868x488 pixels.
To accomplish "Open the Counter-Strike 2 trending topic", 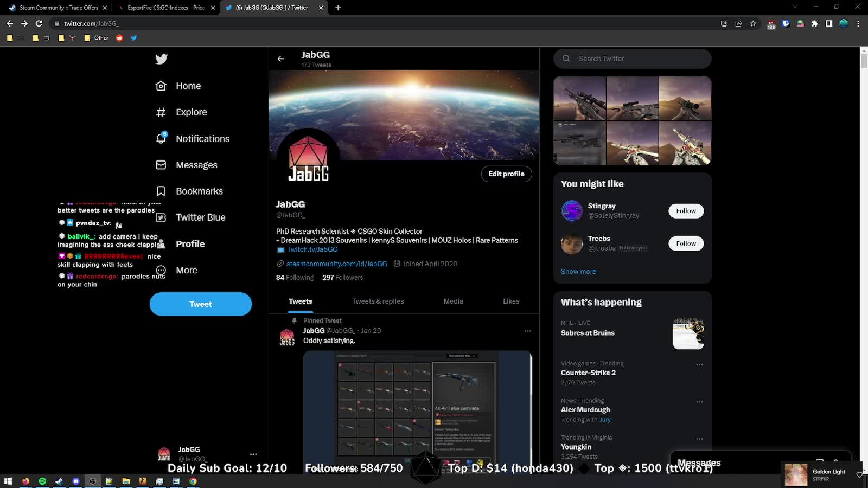I will tap(588, 373).
